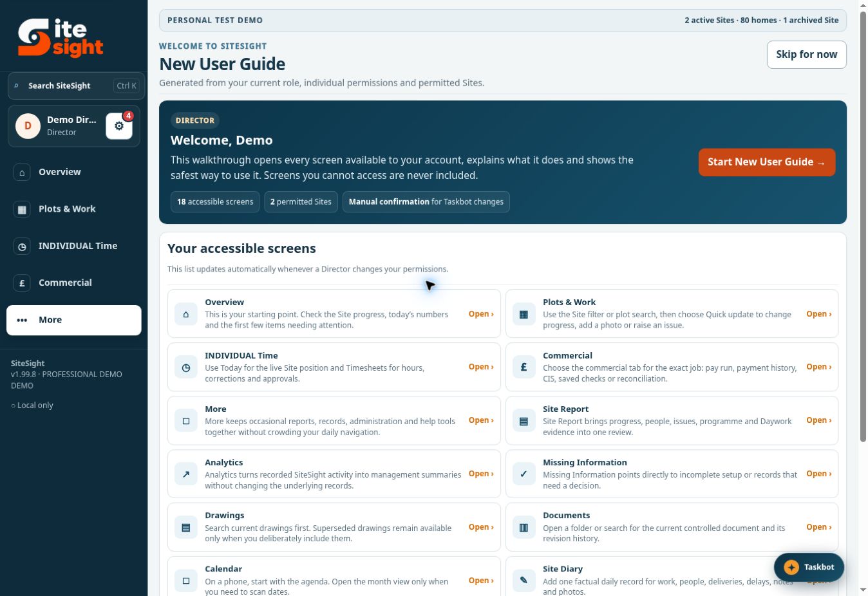Click the INDIVIDUAL Time card clock icon
Screen dimensions: 868x596
[x=186, y=368]
